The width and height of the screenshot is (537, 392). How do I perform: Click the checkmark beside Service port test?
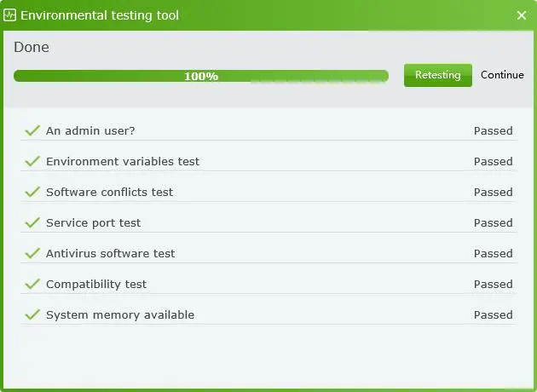coord(33,222)
